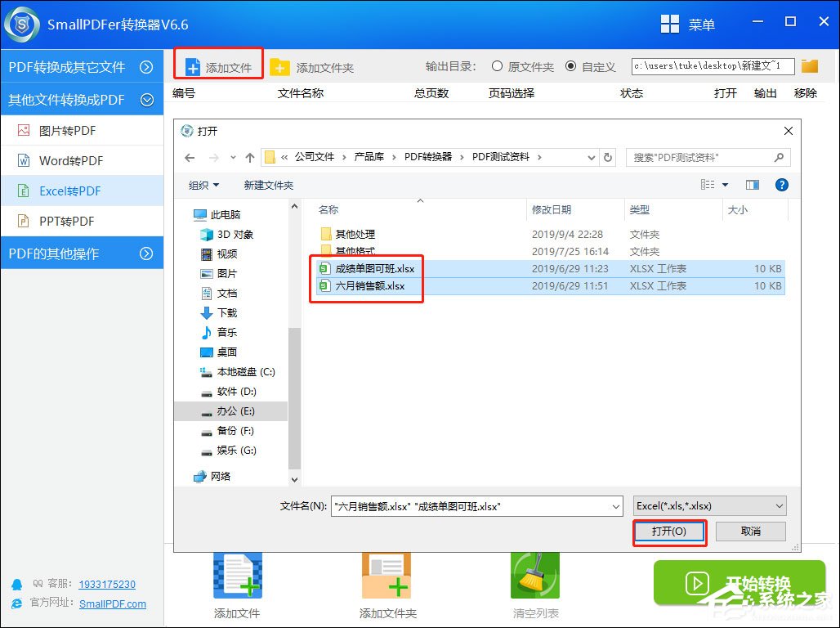This screenshot has width=840, height=628.
Task: Click the bottom 添加文件 add file icon
Action: [x=237, y=575]
